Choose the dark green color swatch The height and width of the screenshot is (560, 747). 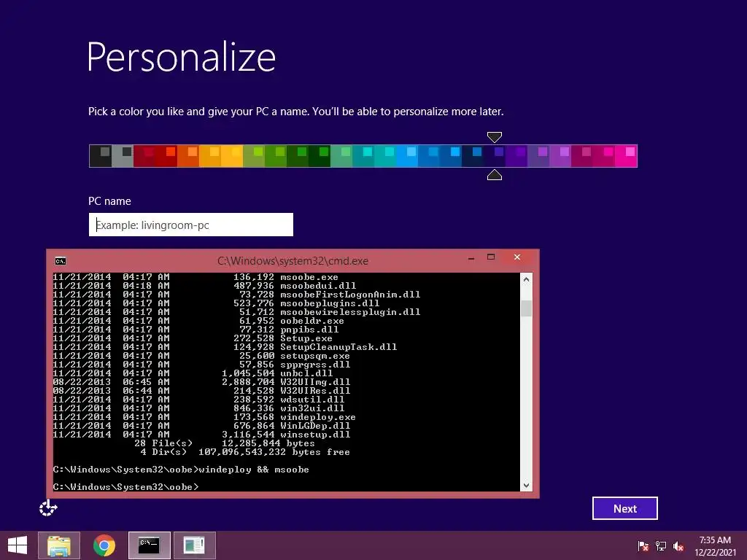320,156
